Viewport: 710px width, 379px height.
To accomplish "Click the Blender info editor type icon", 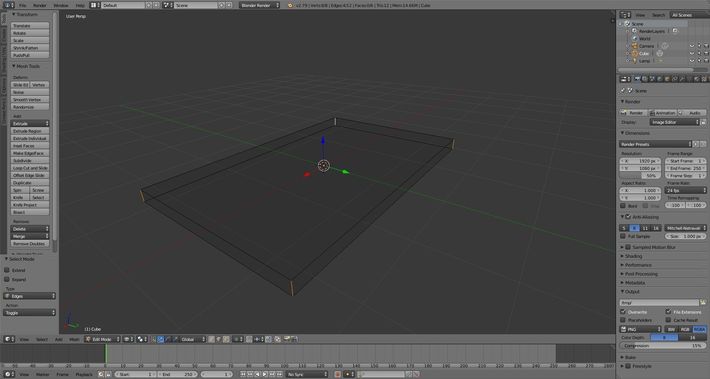I will tap(9, 5).
